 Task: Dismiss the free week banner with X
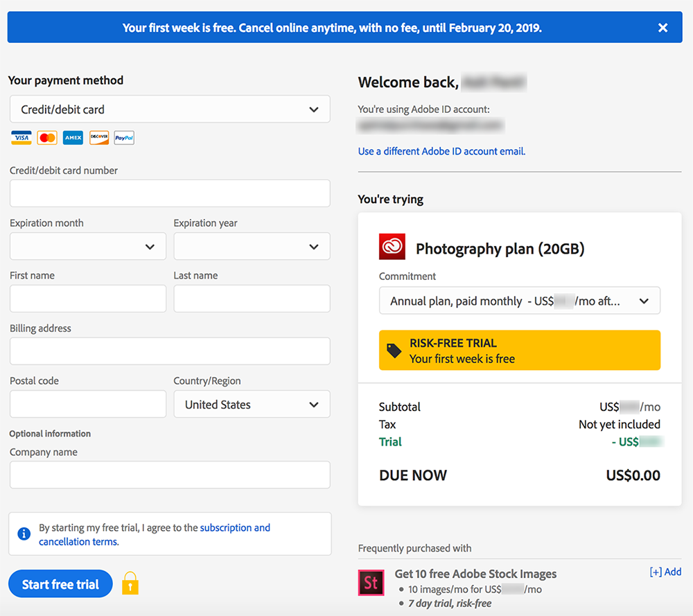[x=663, y=28]
